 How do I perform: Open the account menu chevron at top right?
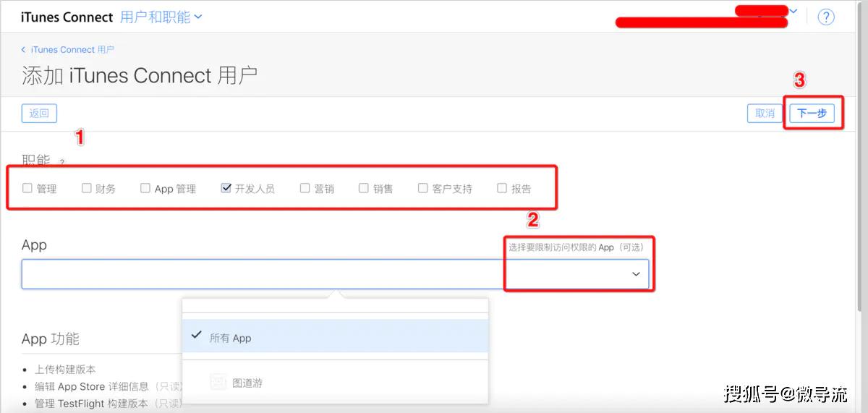click(x=793, y=11)
